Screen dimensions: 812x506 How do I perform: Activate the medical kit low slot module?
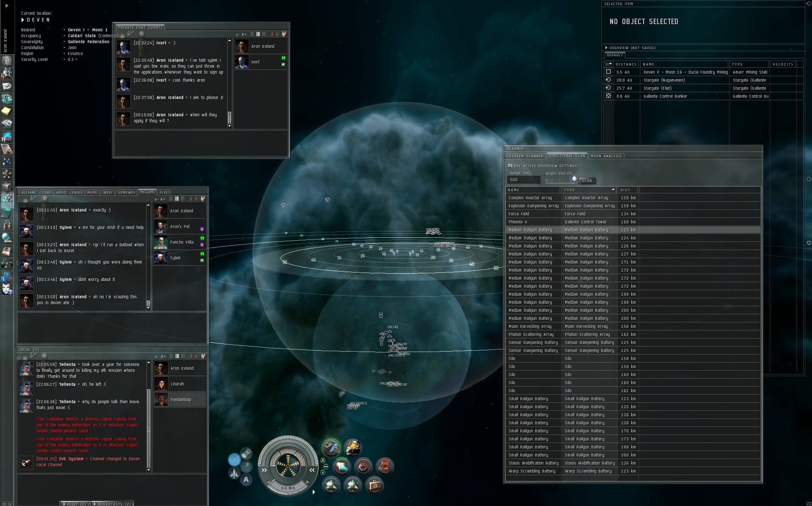coord(374,485)
